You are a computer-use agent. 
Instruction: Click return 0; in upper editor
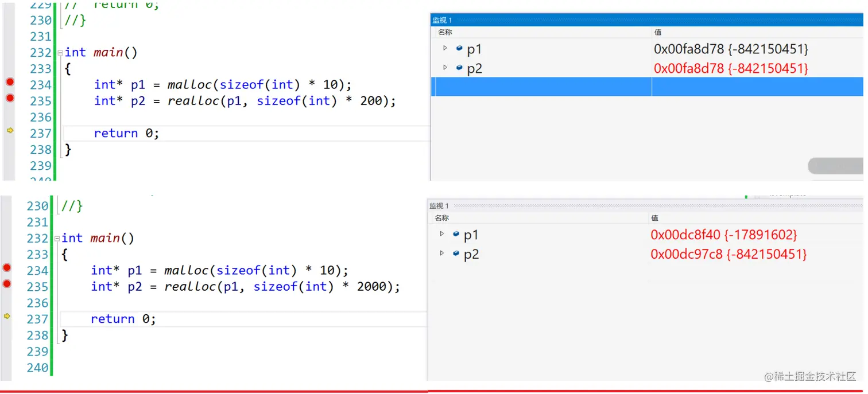click(x=126, y=133)
